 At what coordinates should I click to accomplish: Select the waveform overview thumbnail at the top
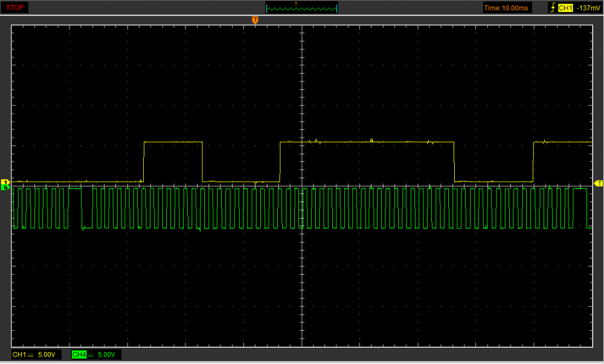click(302, 8)
